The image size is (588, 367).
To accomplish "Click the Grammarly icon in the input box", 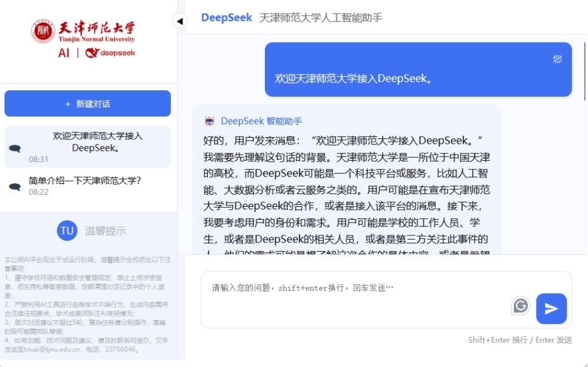I will point(520,306).
